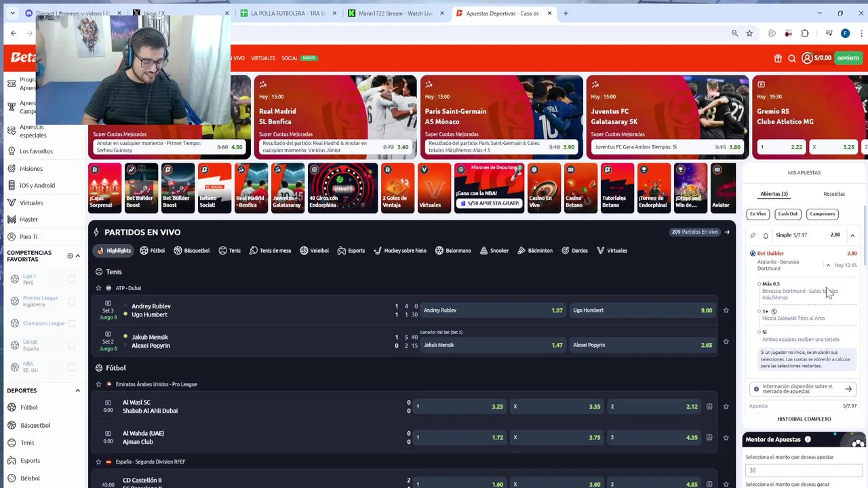Toggle the Campeones bet filter

(822, 213)
